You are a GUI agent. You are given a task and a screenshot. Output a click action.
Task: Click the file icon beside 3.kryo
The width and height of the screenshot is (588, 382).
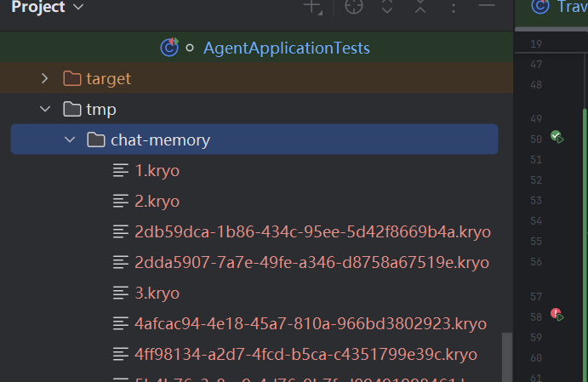121,294
